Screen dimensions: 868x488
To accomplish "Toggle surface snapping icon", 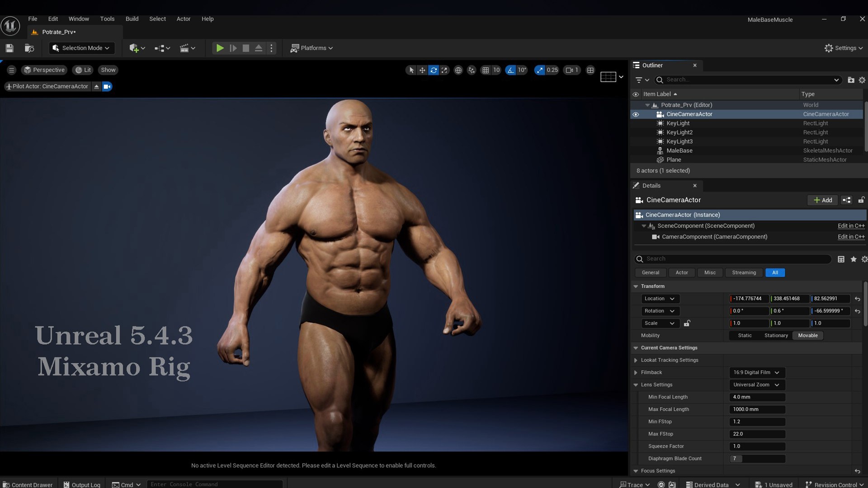I will coord(472,70).
